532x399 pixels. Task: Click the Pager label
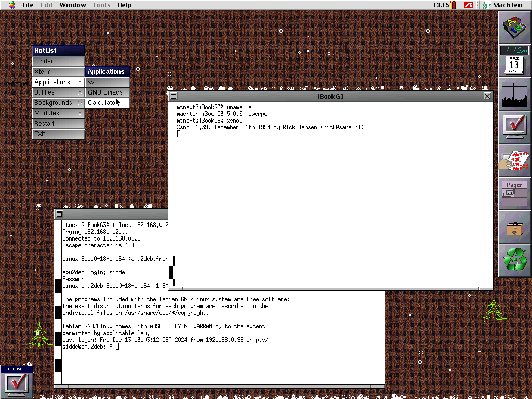(x=514, y=185)
